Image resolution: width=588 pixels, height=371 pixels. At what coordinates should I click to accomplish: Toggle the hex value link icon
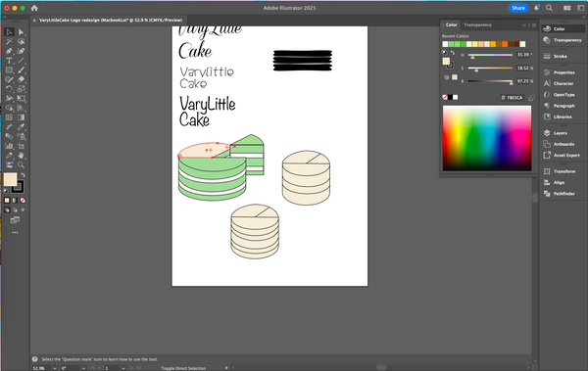pos(531,98)
